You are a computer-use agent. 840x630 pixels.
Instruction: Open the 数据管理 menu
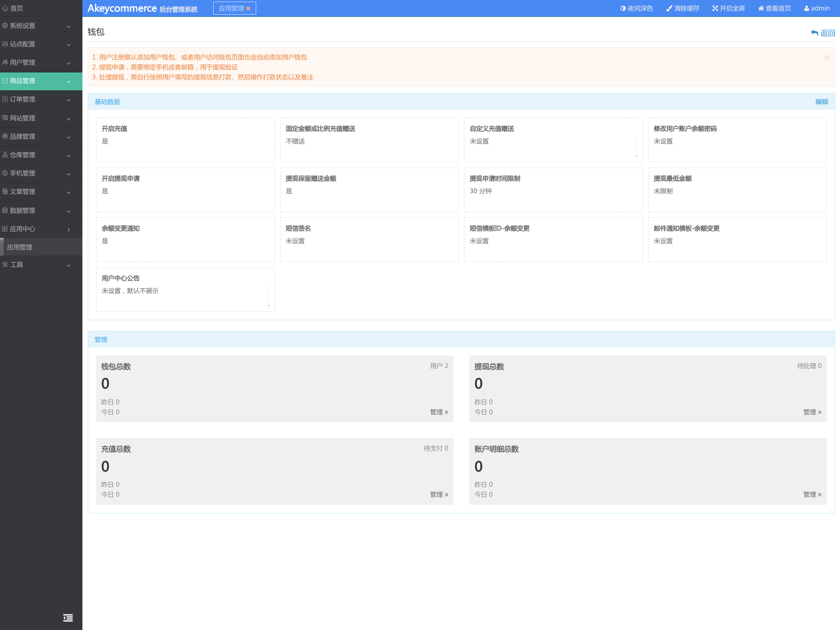41,211
